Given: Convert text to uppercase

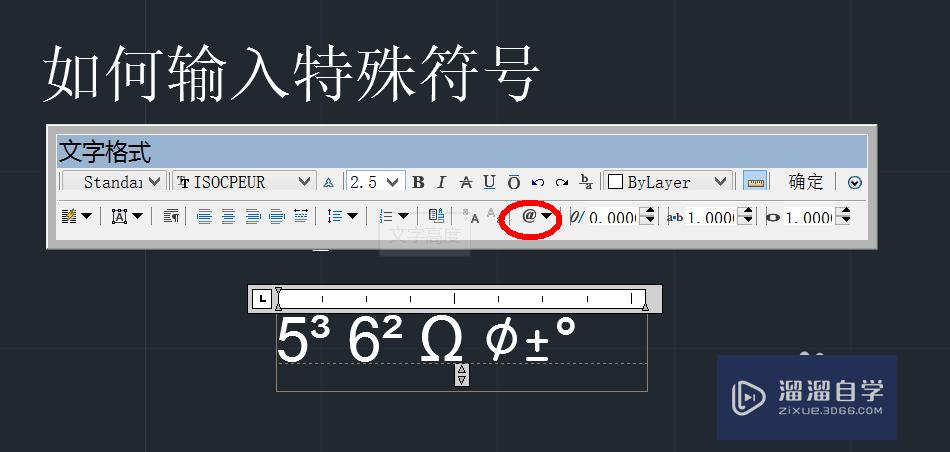Looking at the screenshot, I should pos(471,216).
